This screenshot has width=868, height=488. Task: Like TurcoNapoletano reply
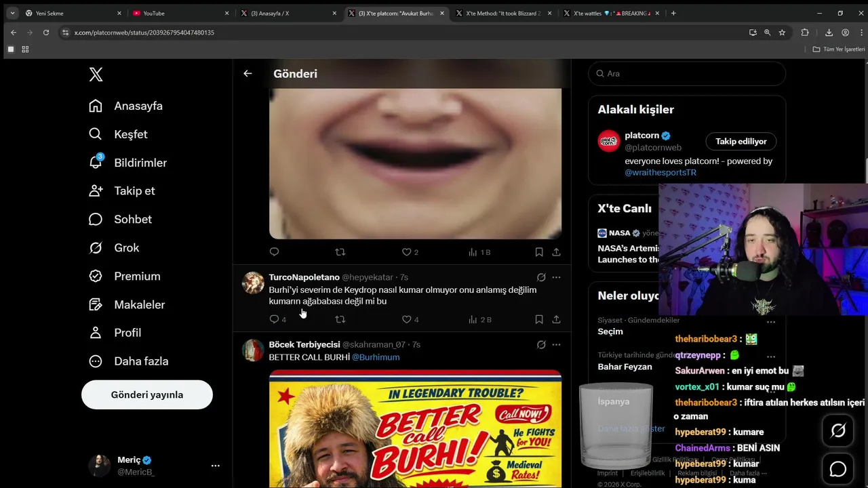click(x=407, y=319)
